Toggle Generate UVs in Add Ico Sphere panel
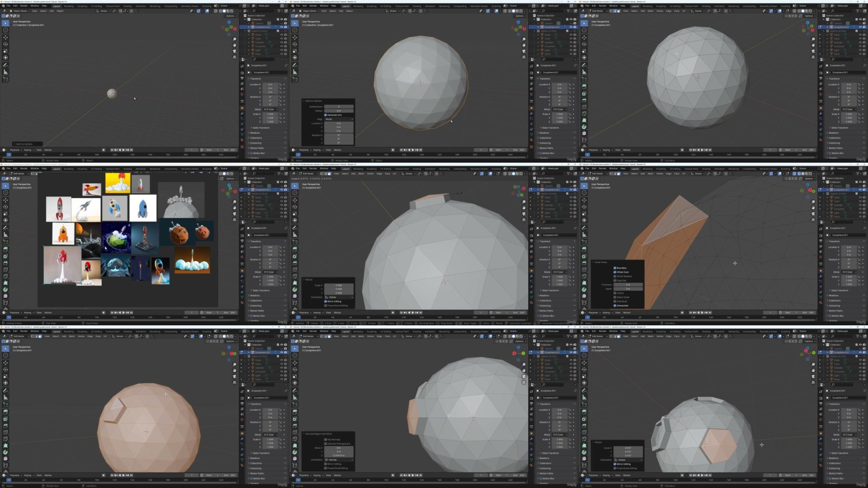The height and width of the screenshot is (488, 868). pos(325,115)
